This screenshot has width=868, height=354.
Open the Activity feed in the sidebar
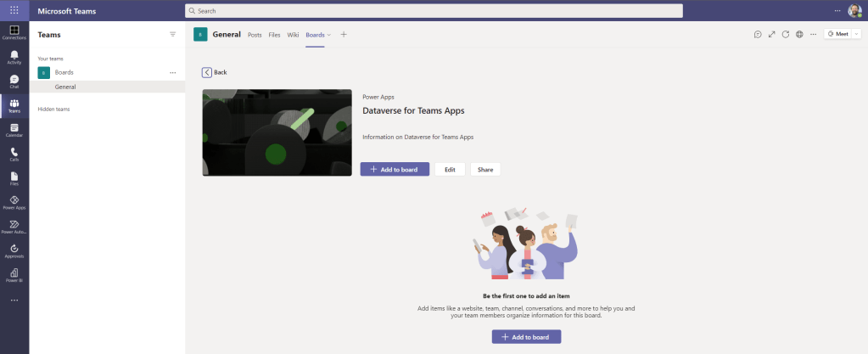(14, 57)
